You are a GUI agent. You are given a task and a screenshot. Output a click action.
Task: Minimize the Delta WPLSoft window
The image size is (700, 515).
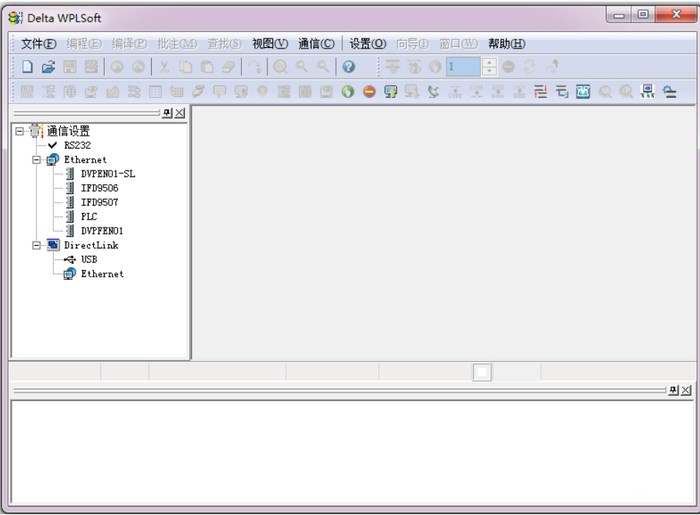[619, 15]
